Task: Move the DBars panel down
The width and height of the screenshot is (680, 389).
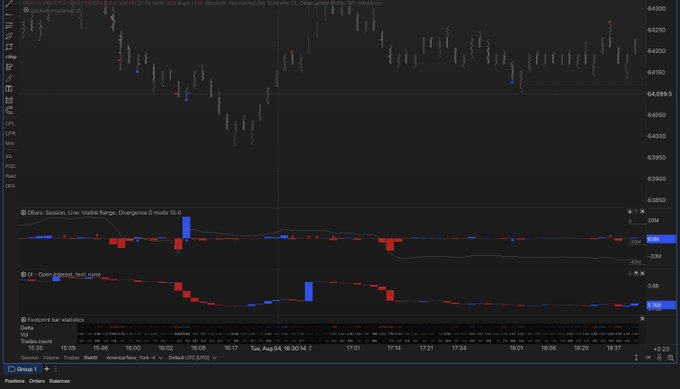Action: [x=630, y=212]
